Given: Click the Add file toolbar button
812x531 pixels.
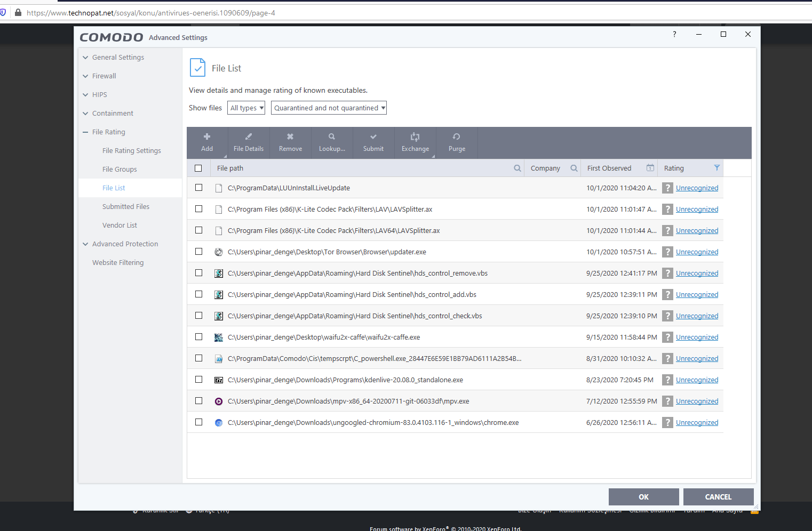Looking at the screenshot, I should click(x=207, y=143).
